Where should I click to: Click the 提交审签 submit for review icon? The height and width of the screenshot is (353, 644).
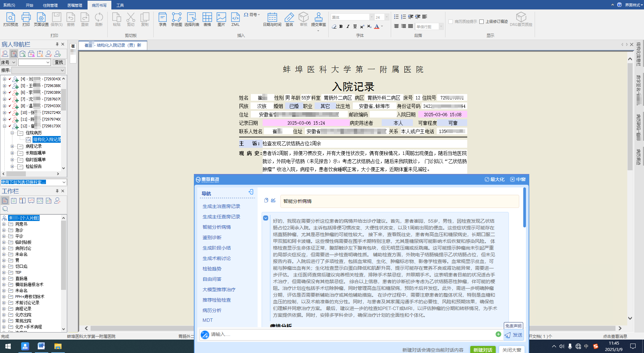(318, 19)
